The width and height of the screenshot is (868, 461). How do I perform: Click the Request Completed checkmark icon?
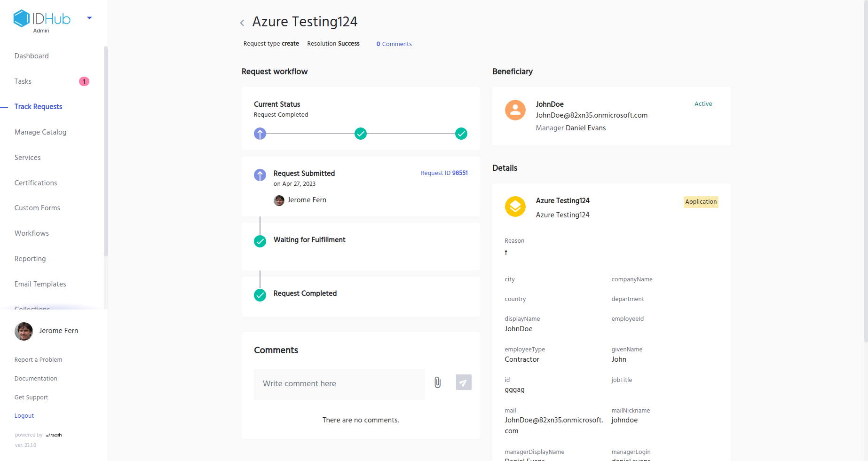tap(260, 295)
